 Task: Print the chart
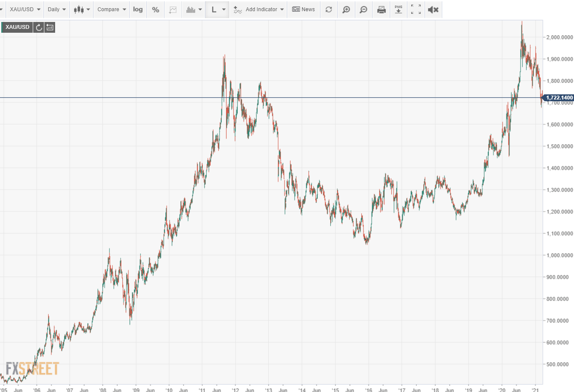[382, 9]
